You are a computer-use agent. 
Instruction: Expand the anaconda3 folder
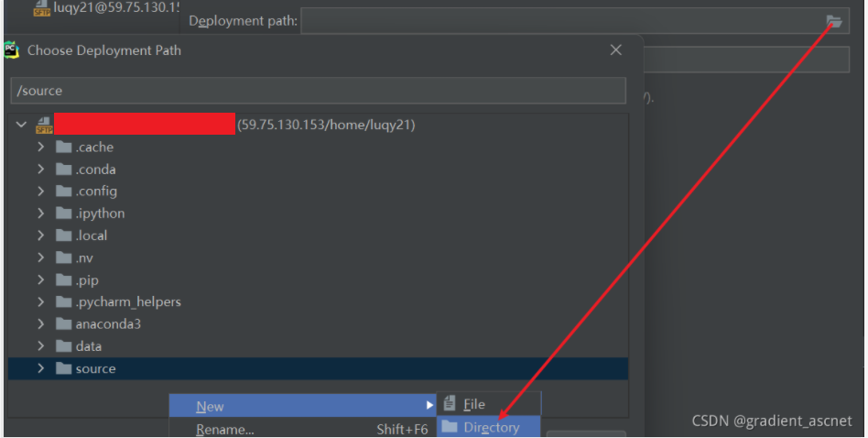pos(40,324)
